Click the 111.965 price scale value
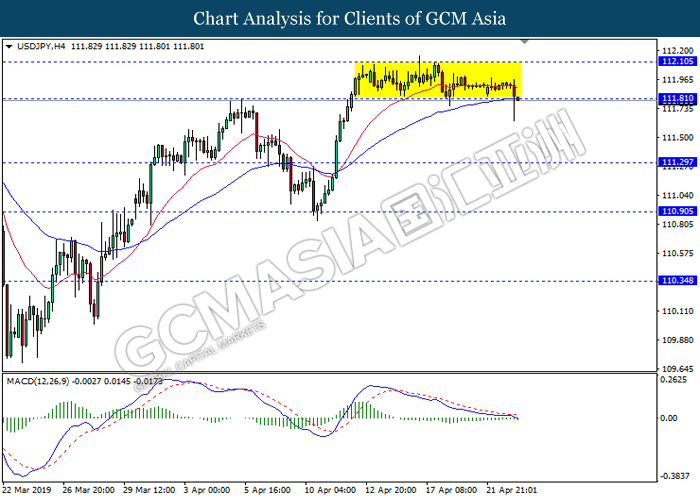This screenshot has height=500, width=700. coord(678,79)
